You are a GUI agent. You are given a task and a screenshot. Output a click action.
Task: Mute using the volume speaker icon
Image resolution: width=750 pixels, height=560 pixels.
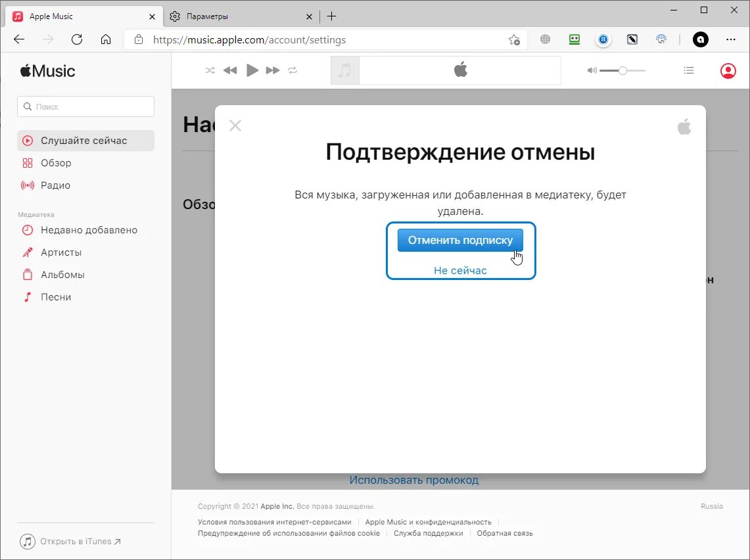(592, 70)
